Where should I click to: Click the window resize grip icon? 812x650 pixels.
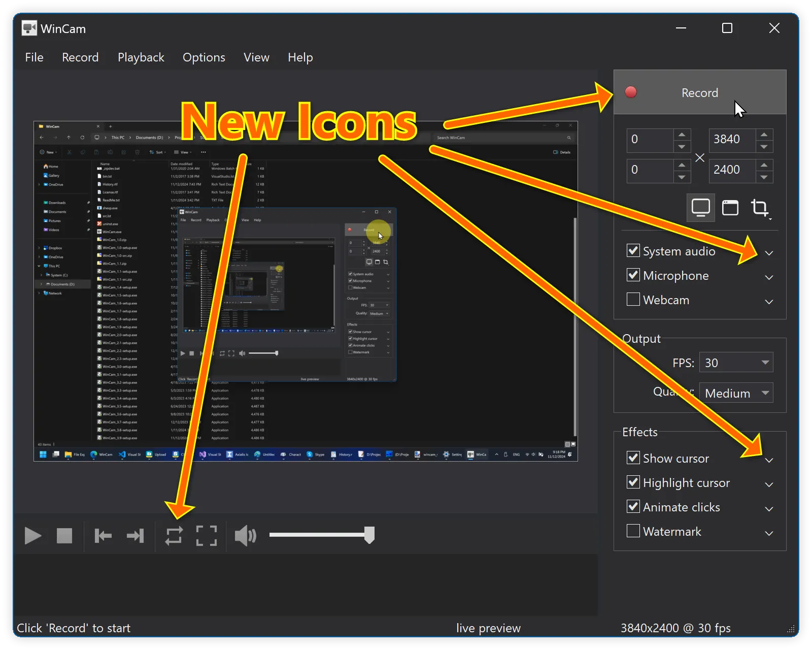point(791,630)
